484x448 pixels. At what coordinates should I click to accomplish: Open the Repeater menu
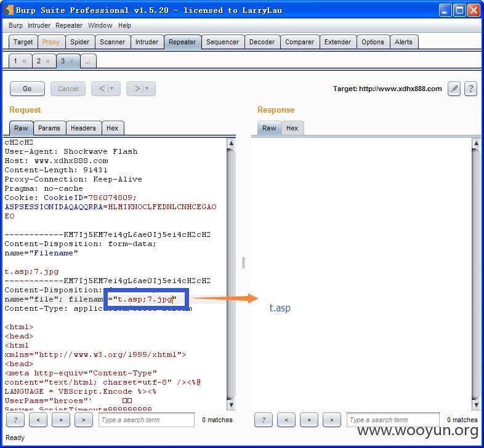click(x=69, y=25)
